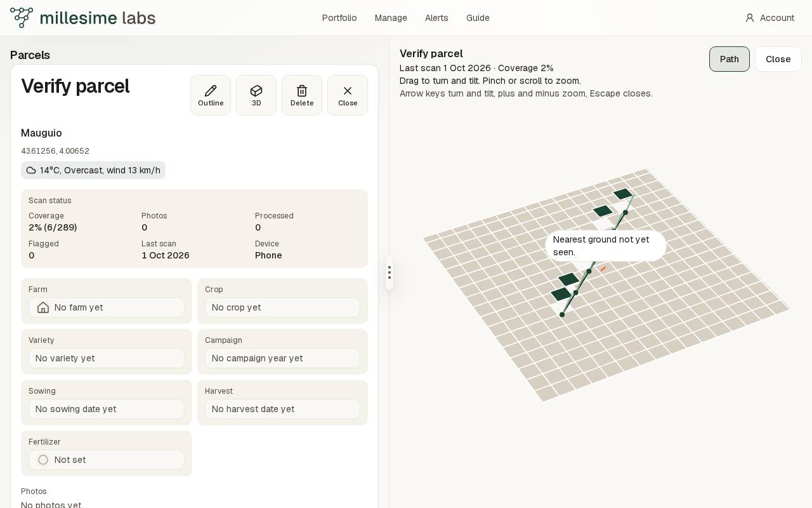Open the Farm field 'No farm yet'
This screenshot has width=812, height=508.
tap(107, 307)
